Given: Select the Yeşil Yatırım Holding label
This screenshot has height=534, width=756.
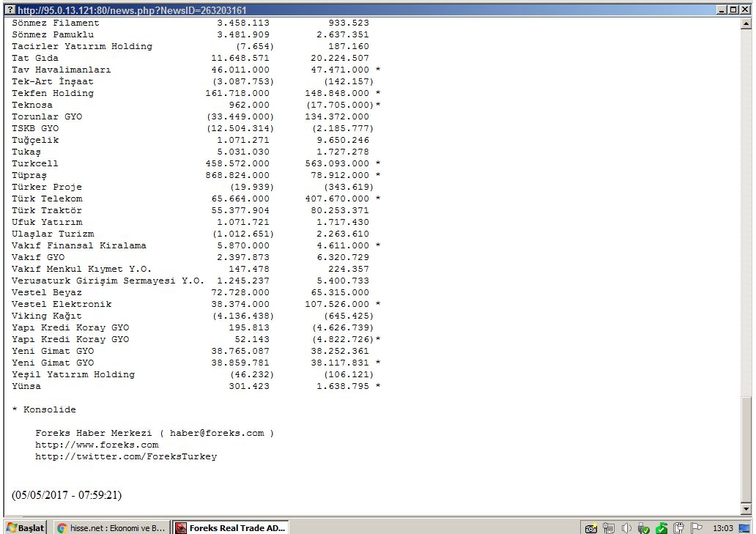Looking at the screenshot, I should pos(73,374).
